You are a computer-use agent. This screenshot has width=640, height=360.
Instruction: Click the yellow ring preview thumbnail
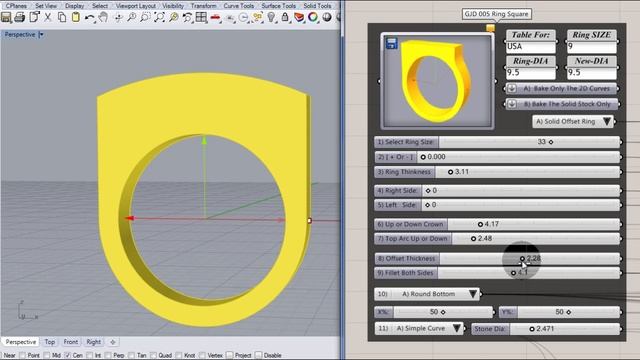(437, 81)
